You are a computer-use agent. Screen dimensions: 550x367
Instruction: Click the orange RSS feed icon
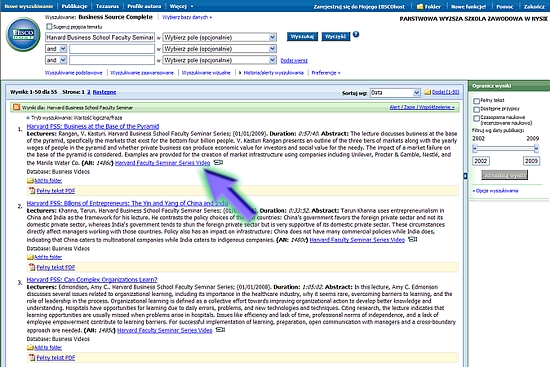(x=16, y=107)
